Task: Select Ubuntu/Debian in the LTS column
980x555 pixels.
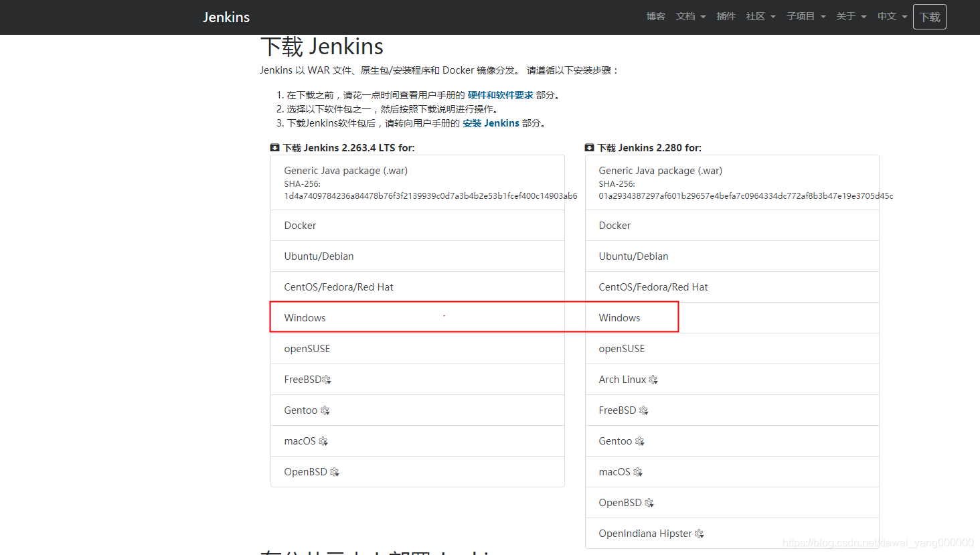Action: (x=418, y=256)
